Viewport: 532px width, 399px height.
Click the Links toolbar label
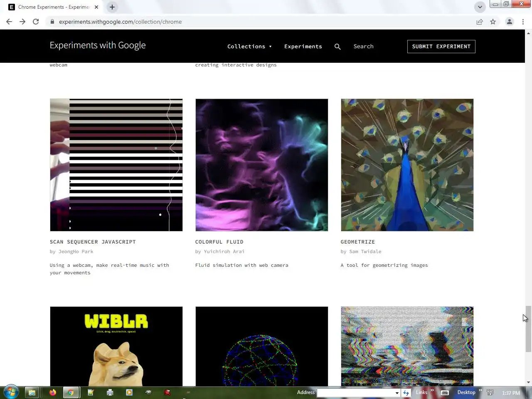(421, 392)
